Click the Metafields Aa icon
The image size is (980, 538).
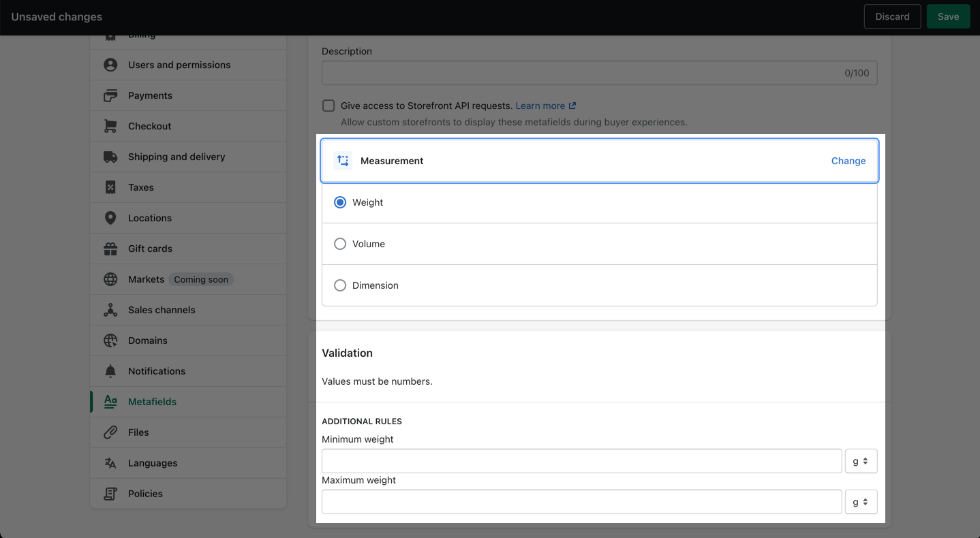(x=110, y=402)
